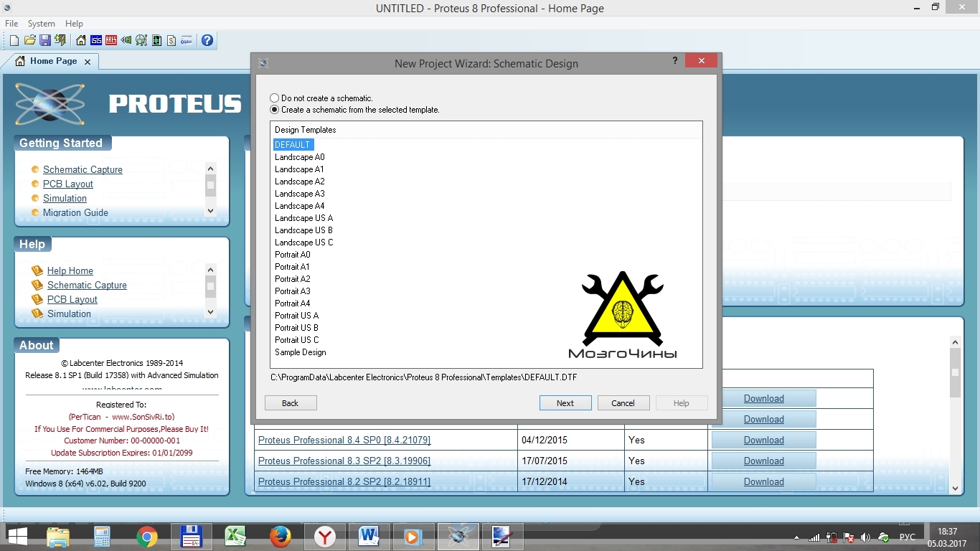Open the Bill of Materials dollar icon
This screenshot has width=980, height=551.
point(171,40)
